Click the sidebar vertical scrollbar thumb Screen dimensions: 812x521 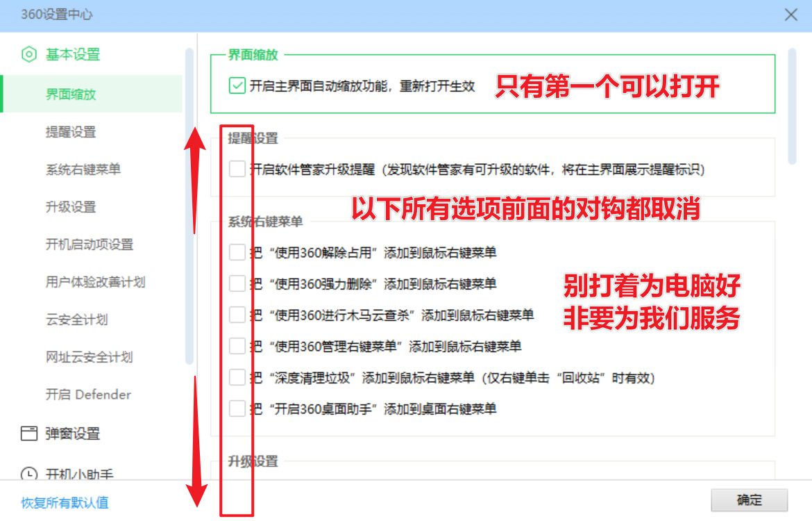pyautogui.click(x=189, y=206)
